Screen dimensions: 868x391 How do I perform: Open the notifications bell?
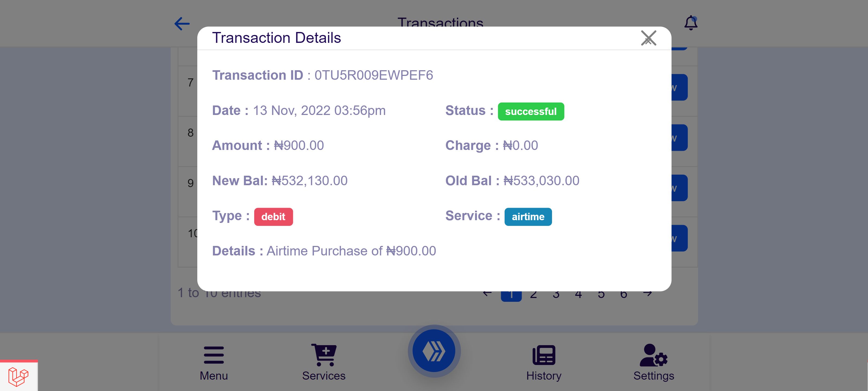pyautogui.click(x=690, y=23)
